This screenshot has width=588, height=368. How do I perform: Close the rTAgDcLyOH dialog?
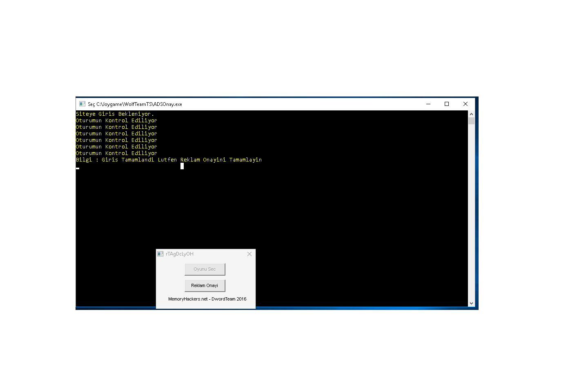pos(249,254)
